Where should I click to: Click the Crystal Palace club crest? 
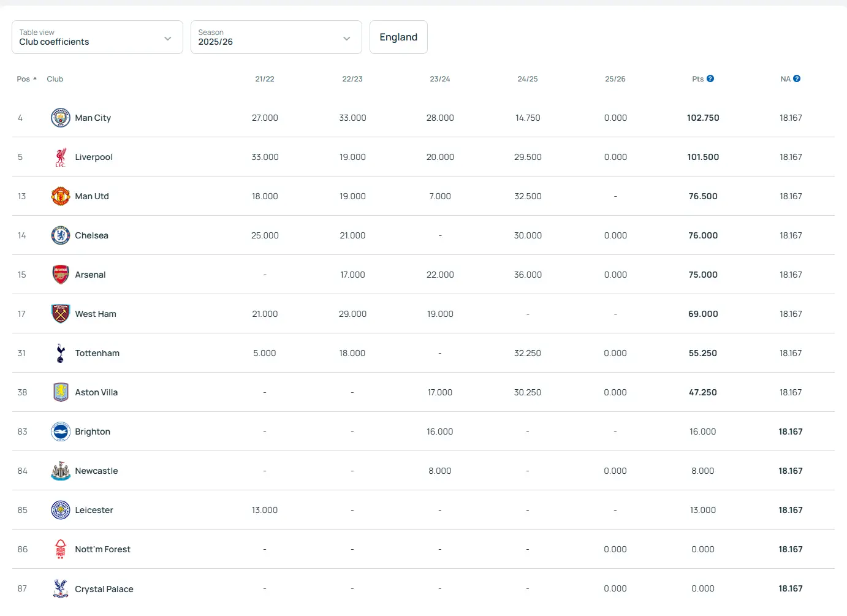click(x=60, y=588)
